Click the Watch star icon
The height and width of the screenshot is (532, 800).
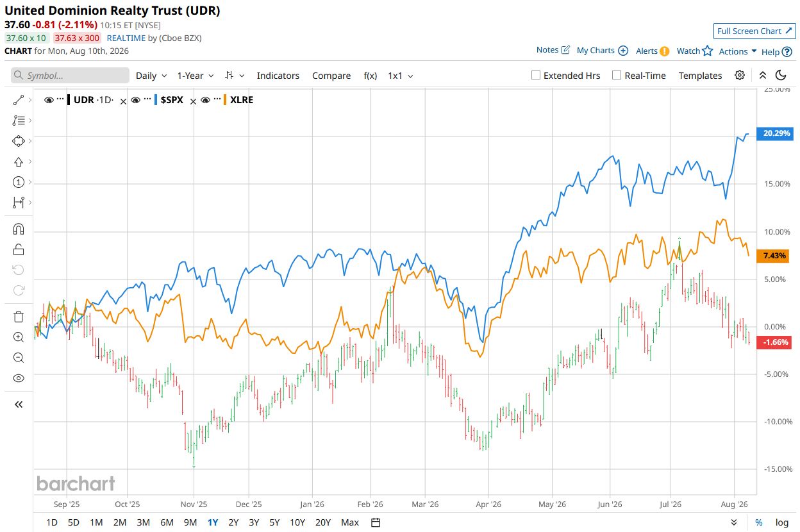(708, 51)
